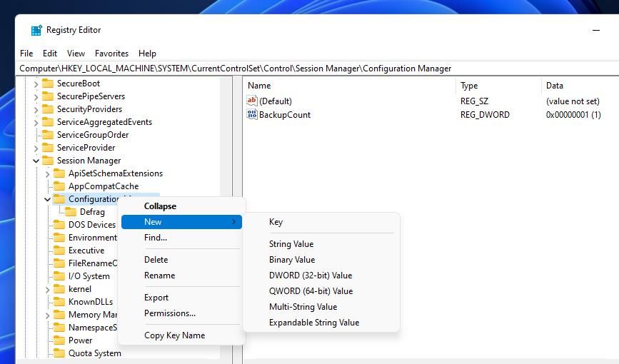Click the Configuration Manager folder icon
This screenshot has width=619, height=364.
coord(59,199)
